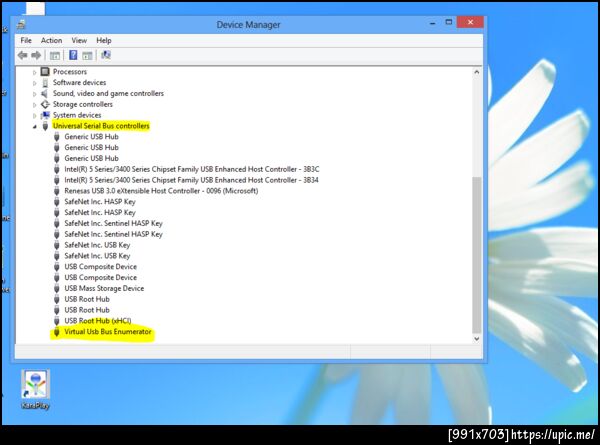Open the Help menu
600x445 pixels.
tap(103, 41)
